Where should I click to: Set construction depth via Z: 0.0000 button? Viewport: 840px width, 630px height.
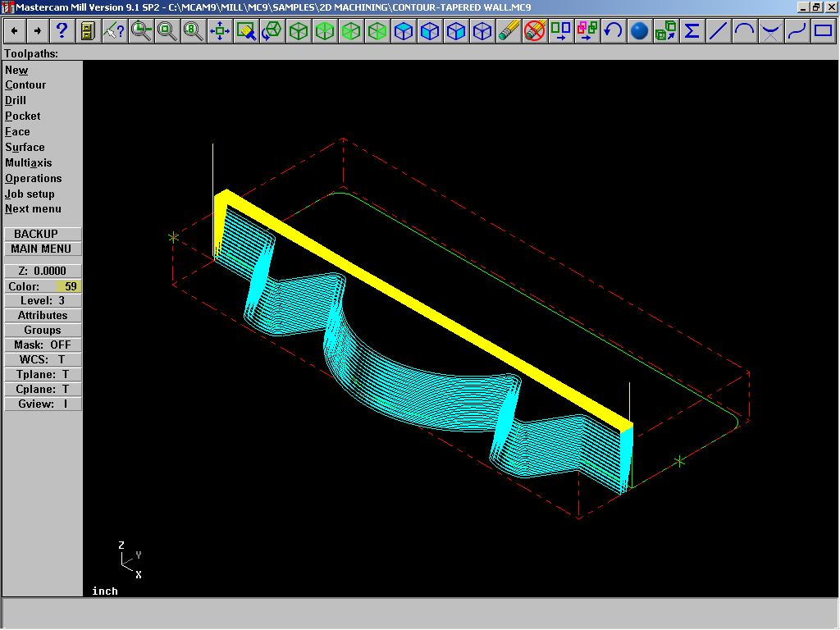point(43,271)
